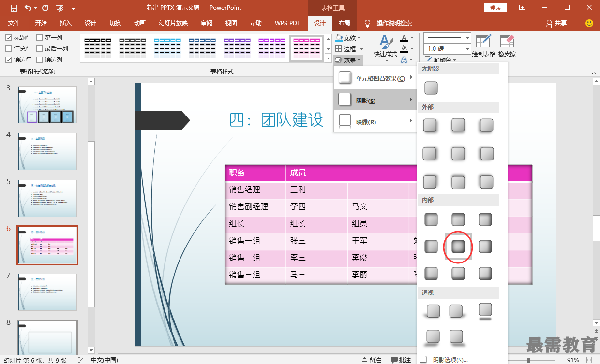This screenshot has height=364, width=600.
Task: Select the 阴影 shadow menu item
Action: pyautogui.click(x=375, y=100)
